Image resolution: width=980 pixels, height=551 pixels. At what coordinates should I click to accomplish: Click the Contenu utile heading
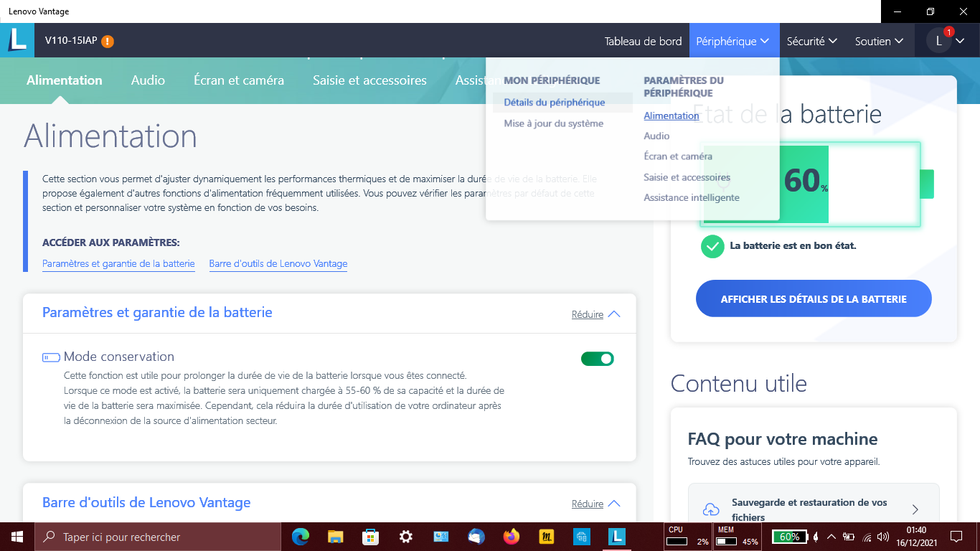(739, 384)
